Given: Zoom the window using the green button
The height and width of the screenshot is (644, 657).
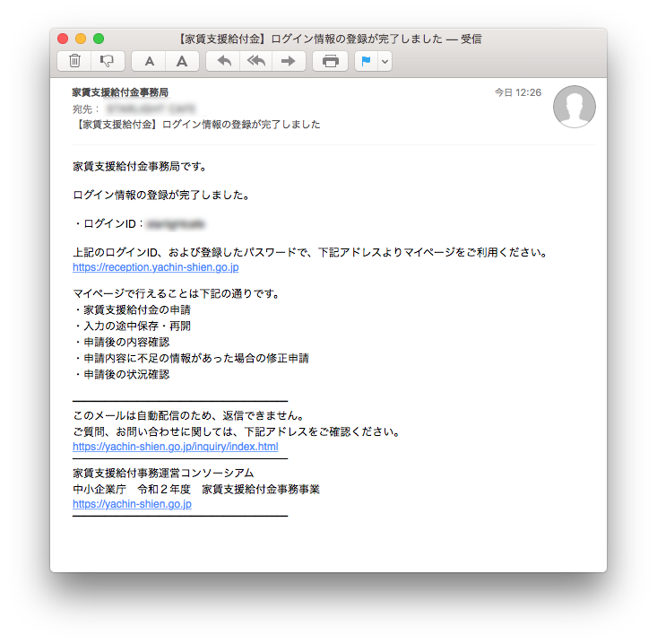Looking at the screenshot, I should click(x=99, y=39).
